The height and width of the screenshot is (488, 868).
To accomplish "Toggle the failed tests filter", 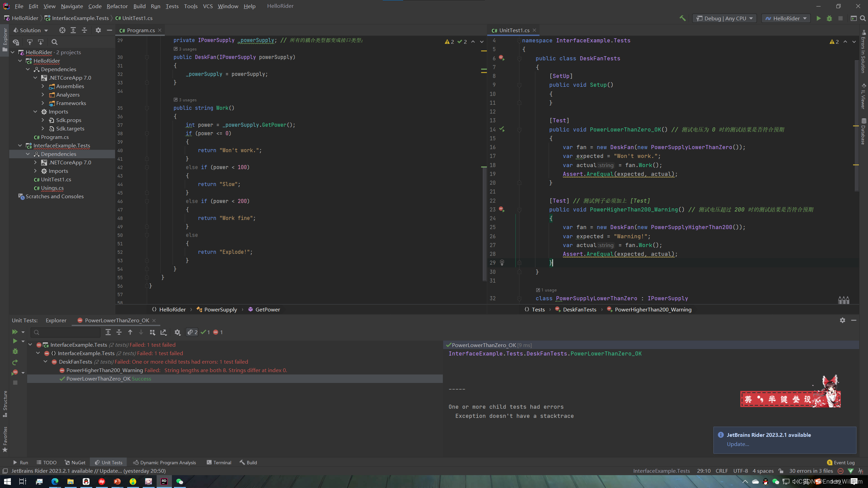I will 218,332.
